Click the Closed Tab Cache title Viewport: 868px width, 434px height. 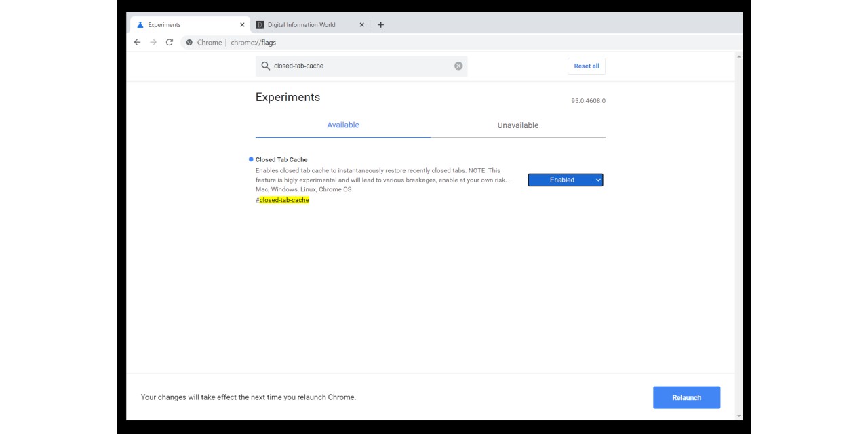pyautogui.click(x=281, y=160)
